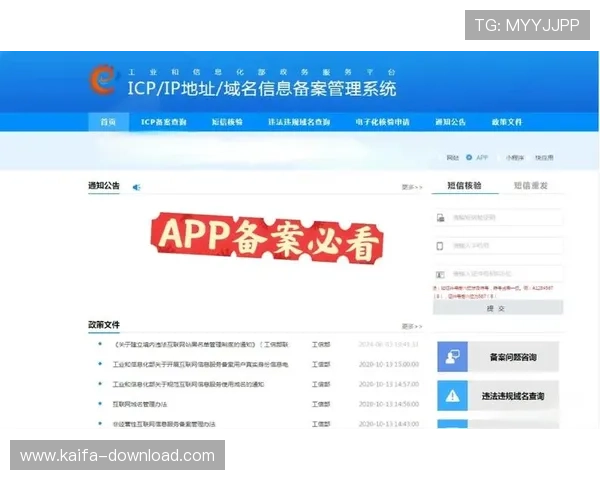This screenshot has width=600, height=480.
Task: Switch to the 短信重发 tab
Action: click(531, 186)
